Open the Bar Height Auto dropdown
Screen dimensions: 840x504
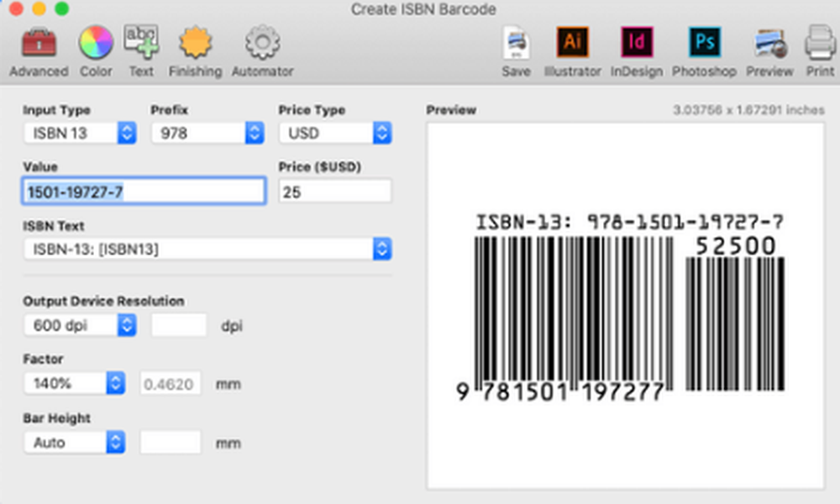(x=75, y=443)
